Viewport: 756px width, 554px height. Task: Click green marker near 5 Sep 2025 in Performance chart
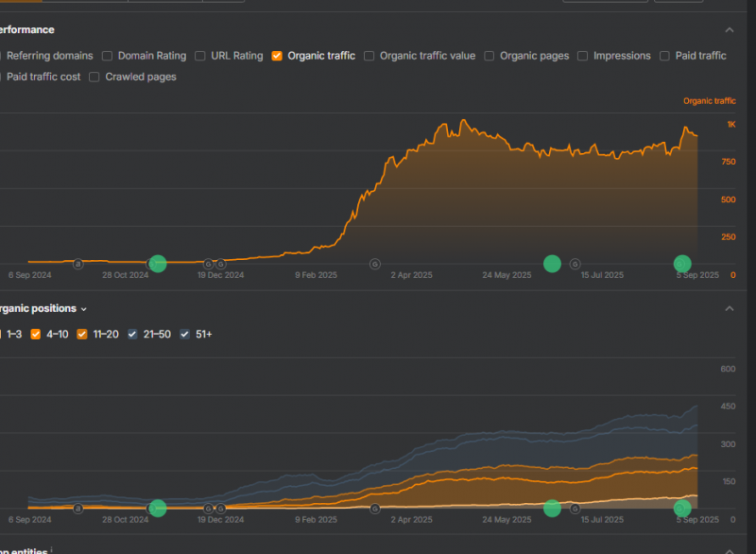coord(681,263)
